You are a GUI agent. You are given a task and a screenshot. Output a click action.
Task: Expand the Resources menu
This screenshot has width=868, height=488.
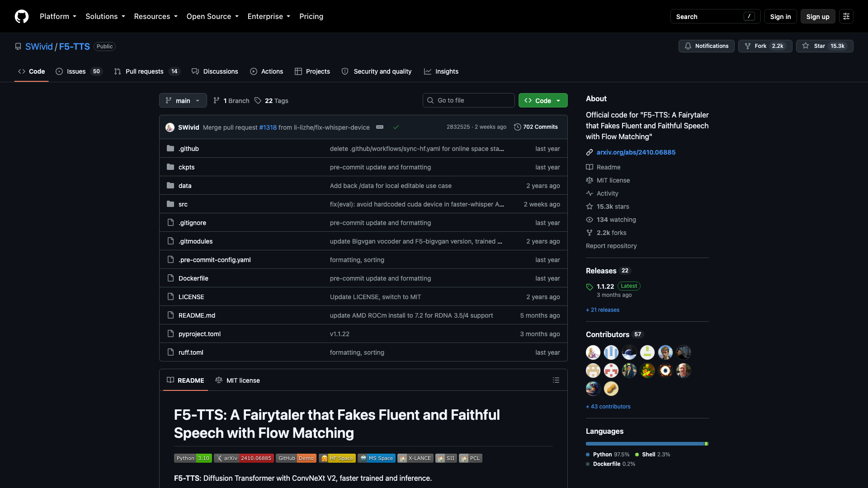pos(156,16)
